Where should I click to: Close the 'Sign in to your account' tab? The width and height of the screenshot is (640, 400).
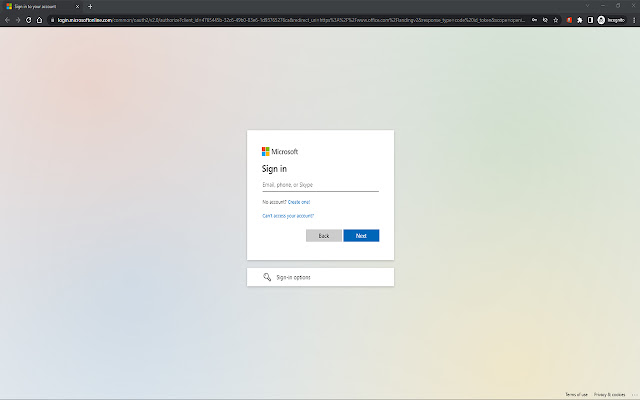coord(77,7)
